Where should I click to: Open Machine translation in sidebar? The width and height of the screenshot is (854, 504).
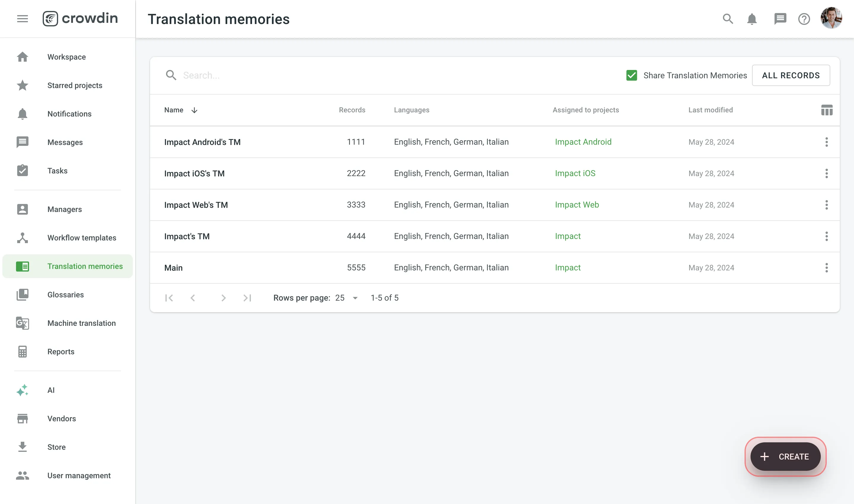click(x=67, y=323)
